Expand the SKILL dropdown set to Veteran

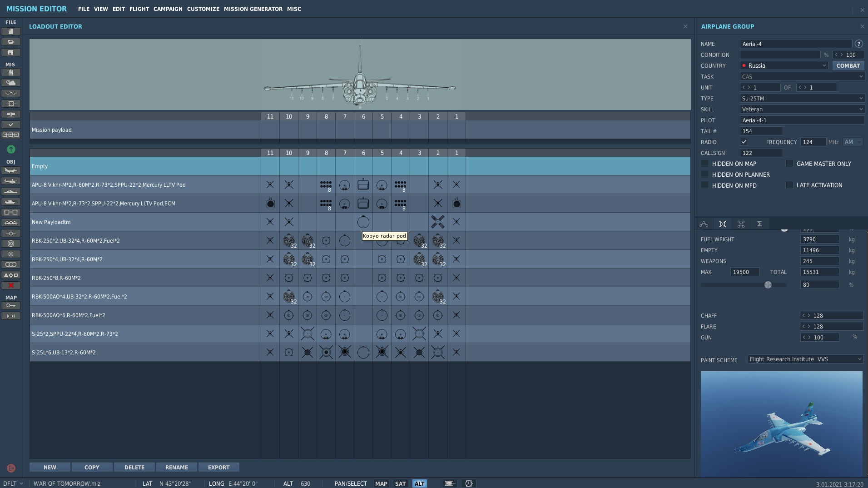coord(802,109)
